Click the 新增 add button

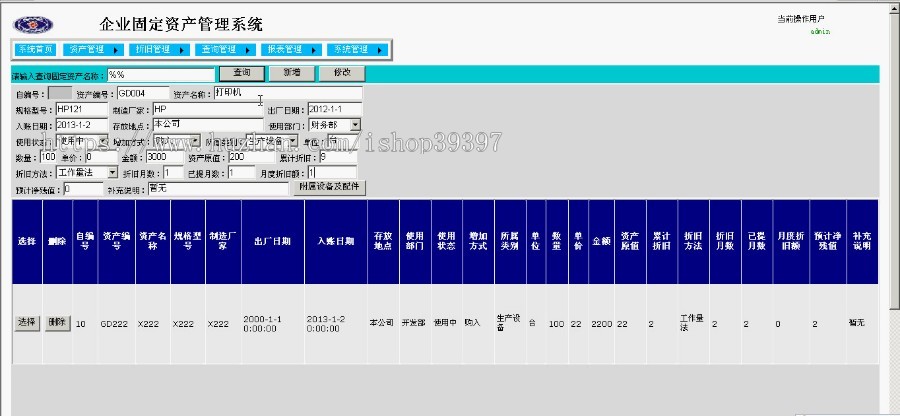tap(292, 73)
